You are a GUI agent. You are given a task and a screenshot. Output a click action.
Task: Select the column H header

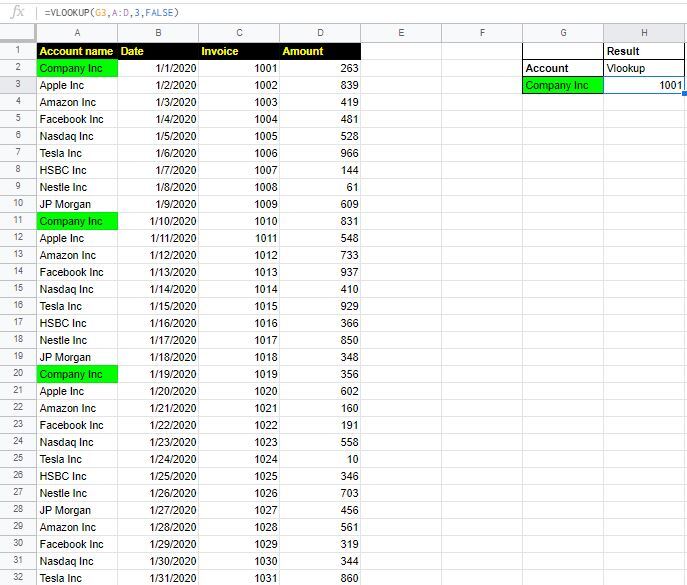coord(644,33)
